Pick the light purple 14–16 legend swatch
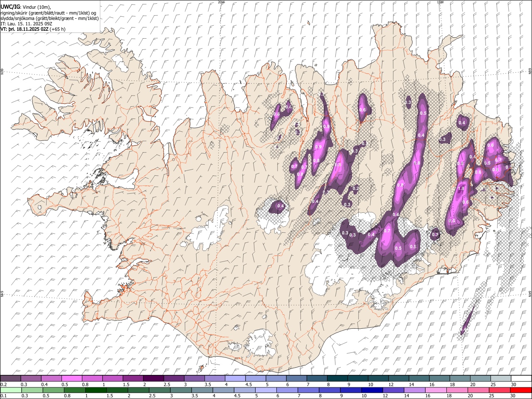This screenshot has height=399, width=532. click(414, 390)
